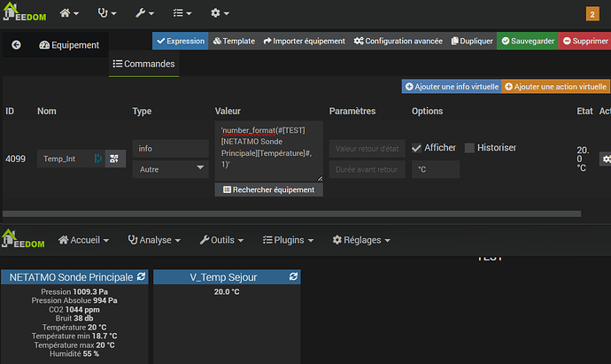The image size is (611, 364).
Task: Edit the number_format value text area
Action: point(269,151)
